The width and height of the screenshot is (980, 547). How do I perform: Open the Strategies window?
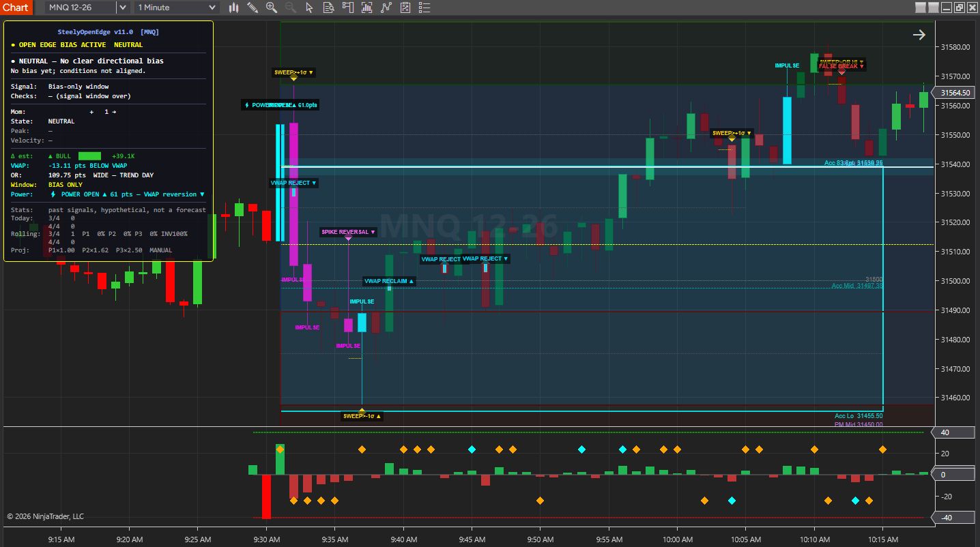click(x=386, y=8)
